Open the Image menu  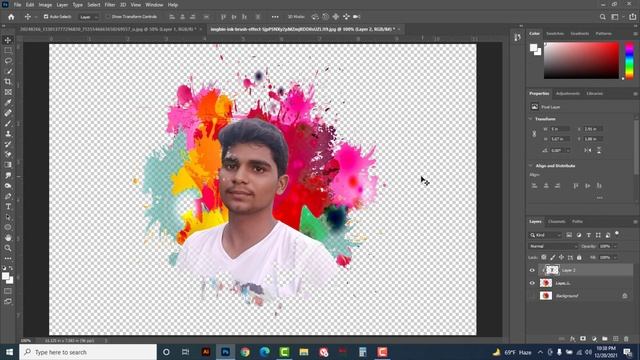tap(45, 5)
